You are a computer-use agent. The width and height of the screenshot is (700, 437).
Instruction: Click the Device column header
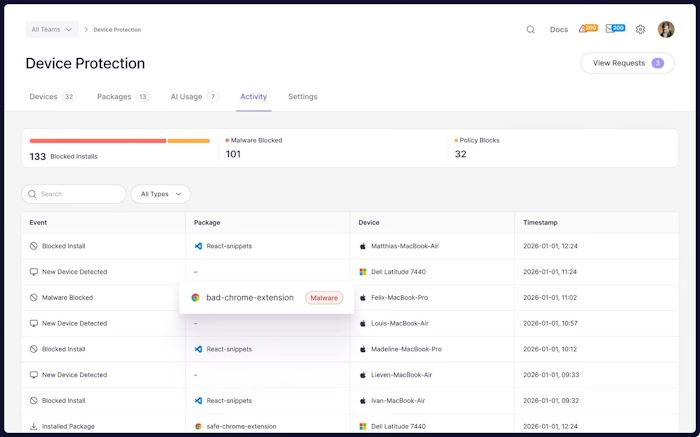pyautogui.click(x=369, y=222)
